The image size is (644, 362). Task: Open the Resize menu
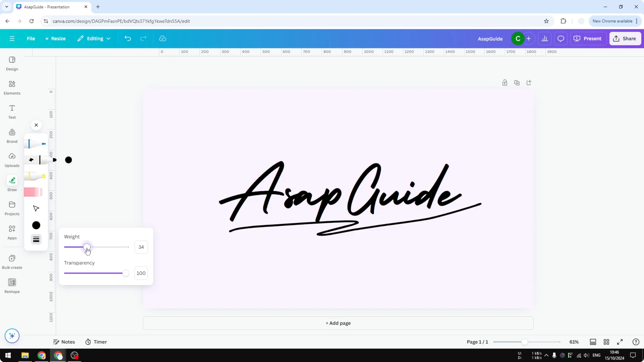tap(55, 38)
